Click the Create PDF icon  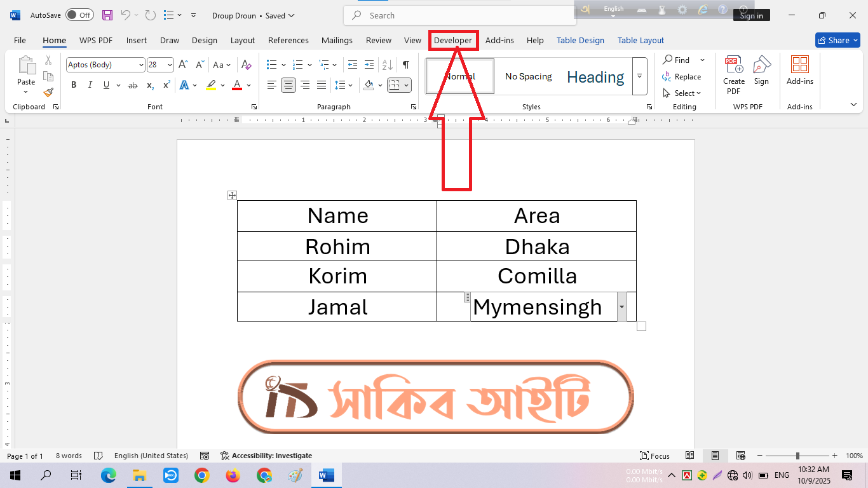coord(734,74)
